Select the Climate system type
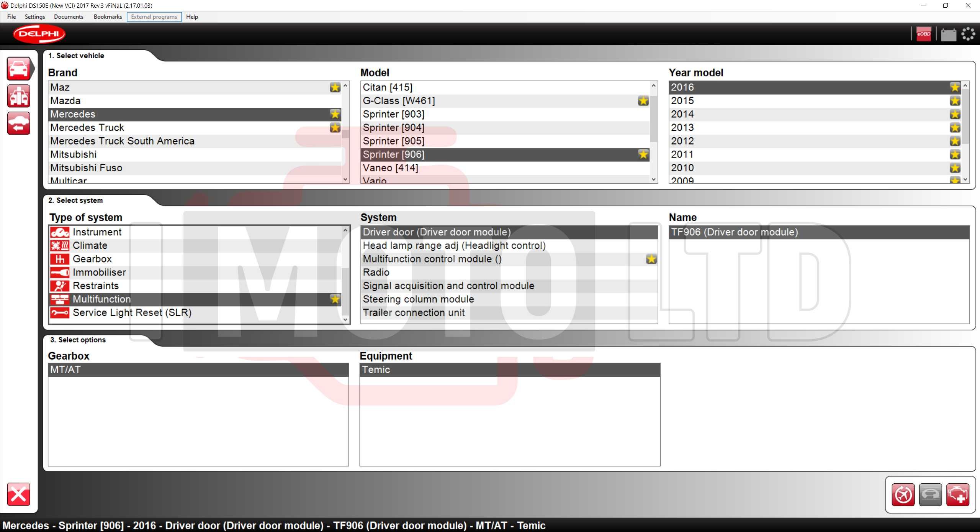 [195, 246]
